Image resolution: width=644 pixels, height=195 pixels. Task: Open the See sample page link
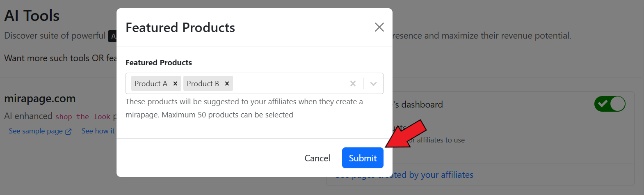(36, 131)
